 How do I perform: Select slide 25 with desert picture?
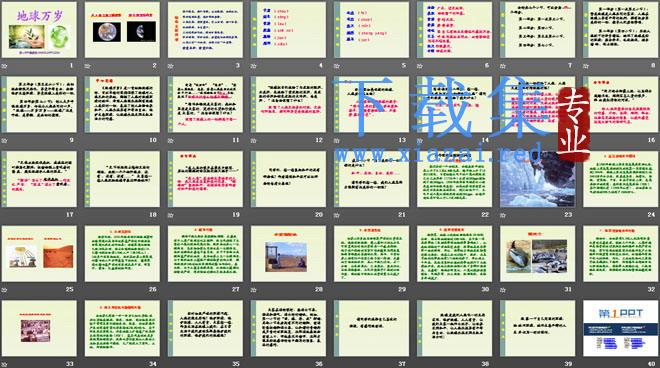pyautogui.click(x=39, y=254)
